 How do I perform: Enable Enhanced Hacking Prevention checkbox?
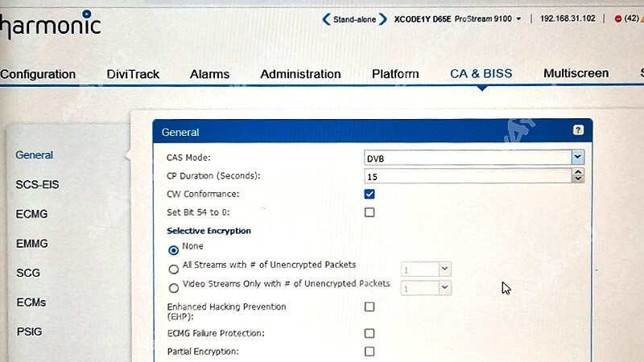(369, 306)
